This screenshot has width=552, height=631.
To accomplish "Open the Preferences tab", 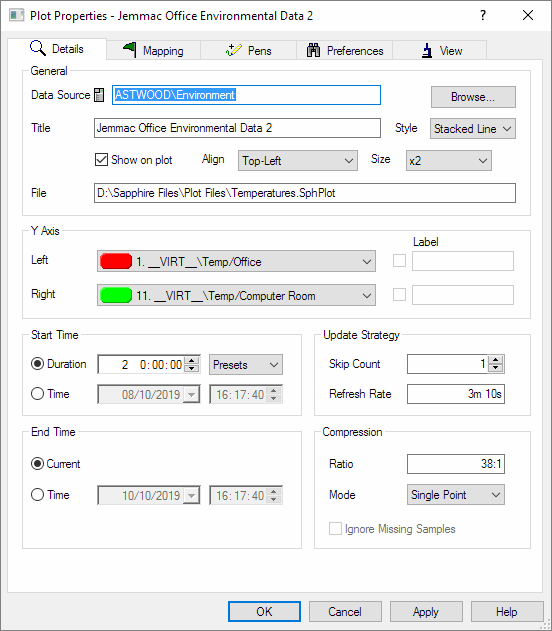I will pos(344,50).
